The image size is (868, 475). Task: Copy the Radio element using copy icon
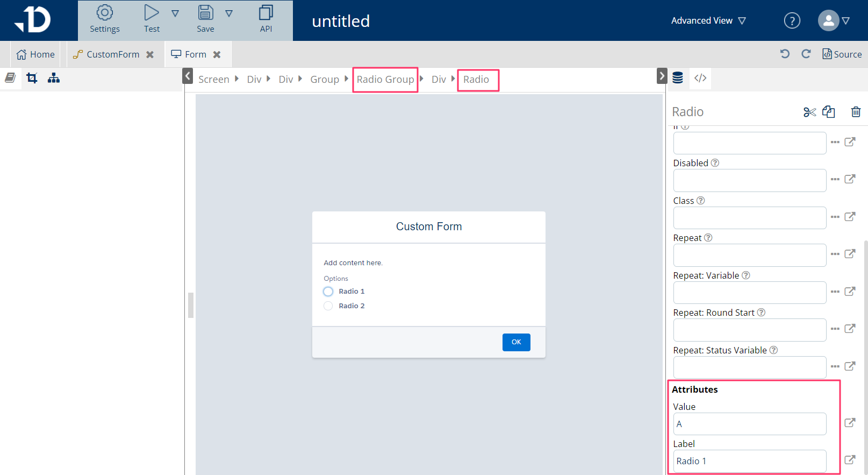point(829,112)
